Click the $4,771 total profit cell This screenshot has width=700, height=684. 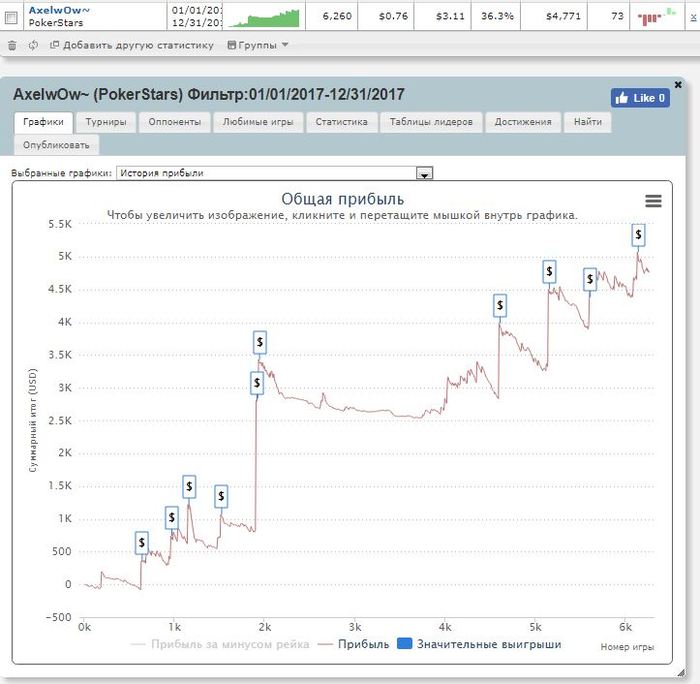(x=554, y=17)
